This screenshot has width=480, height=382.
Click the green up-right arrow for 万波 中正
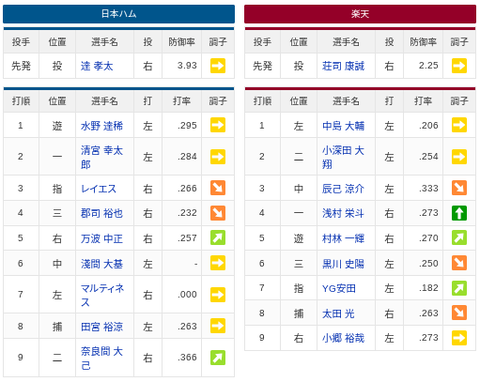pyautogui.click(x=218, y=238)
